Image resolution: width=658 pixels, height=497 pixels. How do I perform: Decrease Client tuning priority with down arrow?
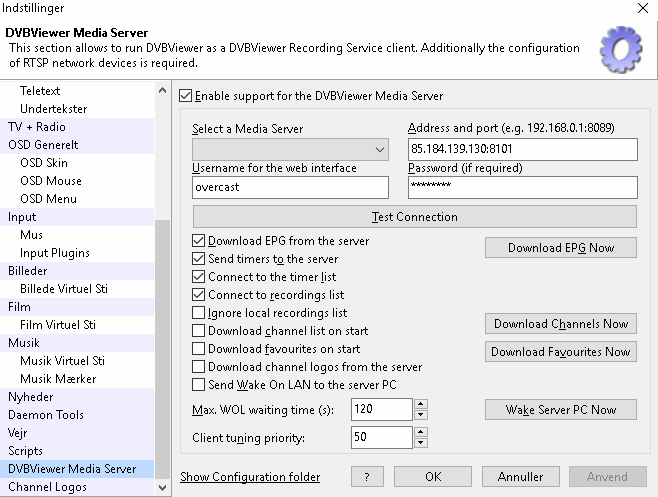pos(421,442)
